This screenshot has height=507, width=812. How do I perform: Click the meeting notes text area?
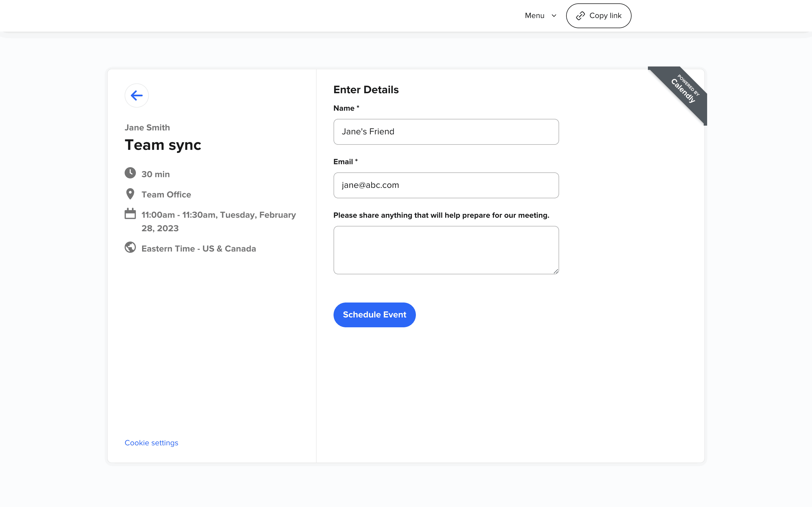[x=446, y=250]
